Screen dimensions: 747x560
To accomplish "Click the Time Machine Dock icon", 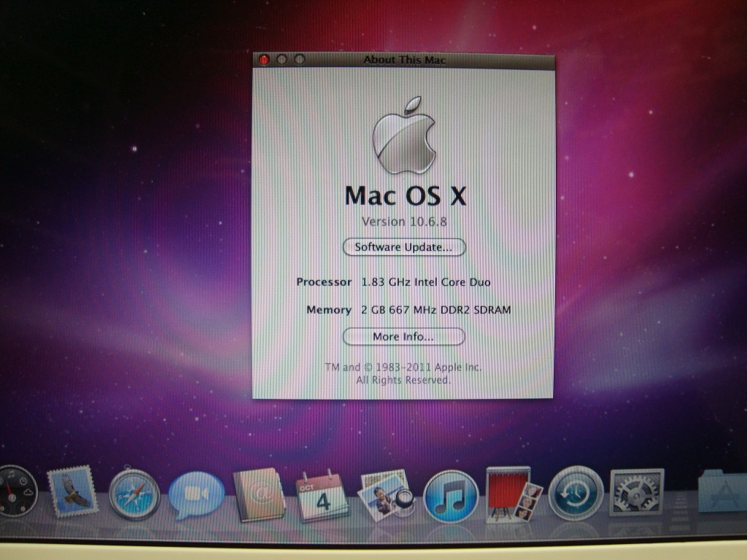I will tap(576, 493).
